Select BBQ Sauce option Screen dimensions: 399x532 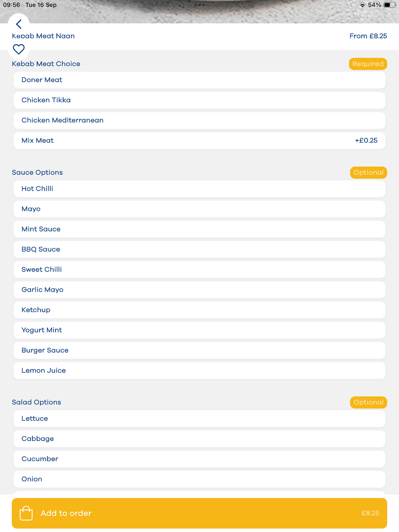(199, 249)
